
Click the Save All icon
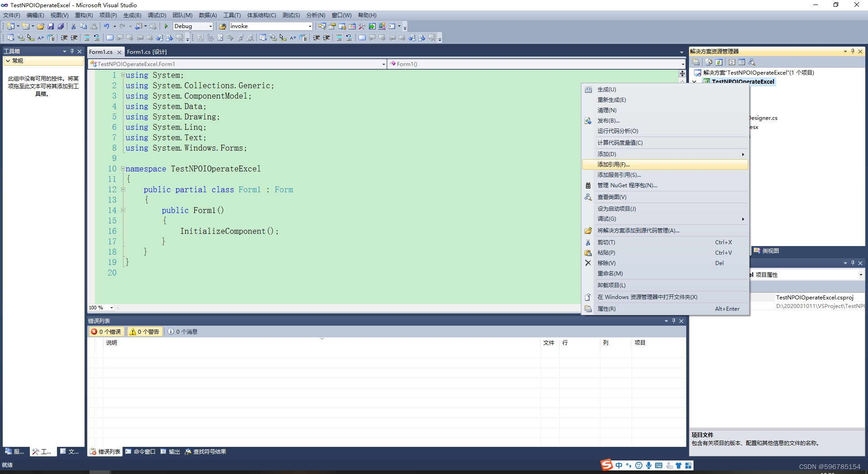pyautogui.click(x=61, y=26)
